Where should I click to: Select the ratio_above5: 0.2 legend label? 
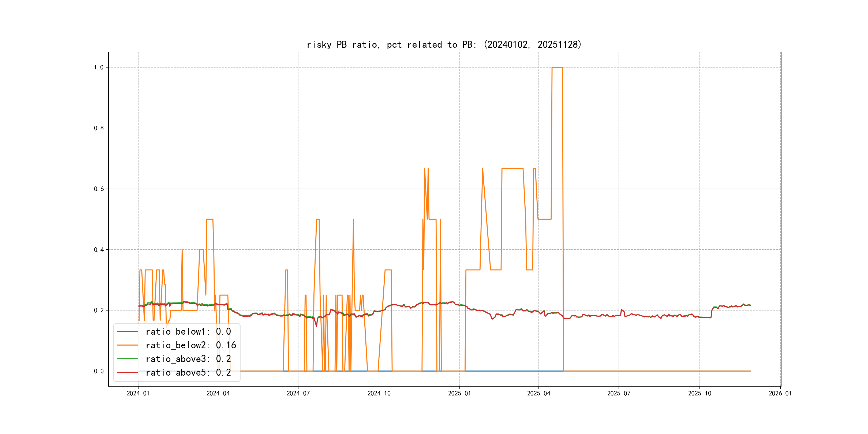click(188, 372)
